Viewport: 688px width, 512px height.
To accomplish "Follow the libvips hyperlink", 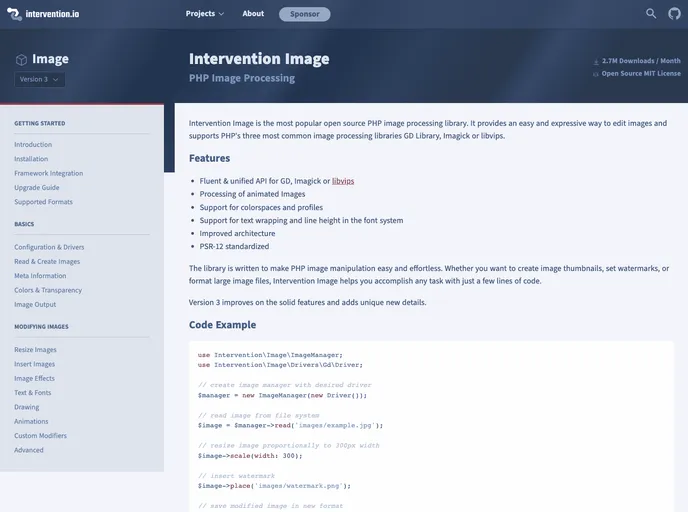I will (343, 181).
